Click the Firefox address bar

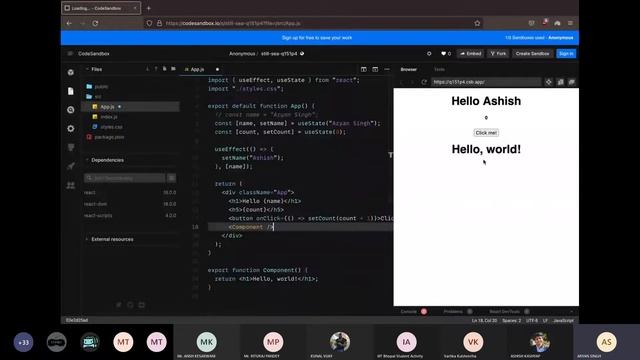pos(312,23)
